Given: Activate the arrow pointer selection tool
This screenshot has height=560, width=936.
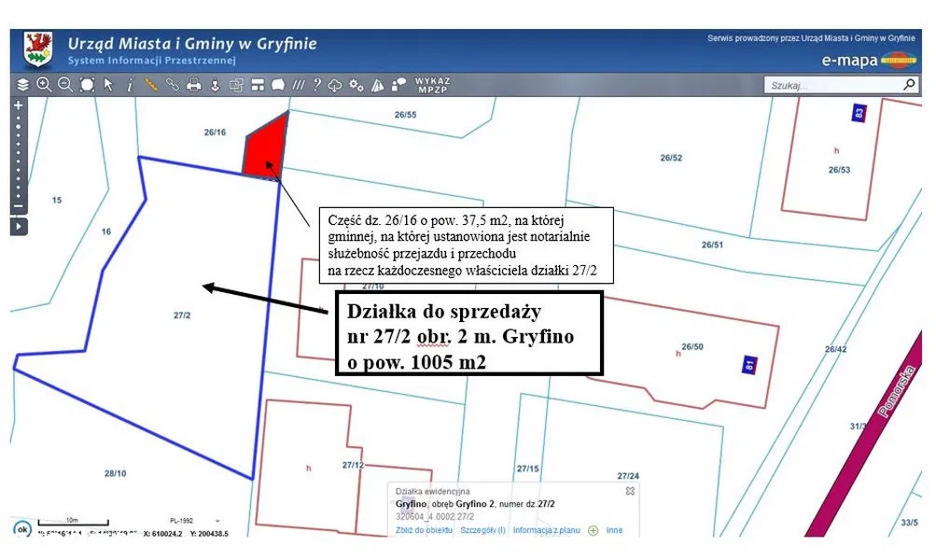Looking at the screenshot, I should click(x=108, y=85).
